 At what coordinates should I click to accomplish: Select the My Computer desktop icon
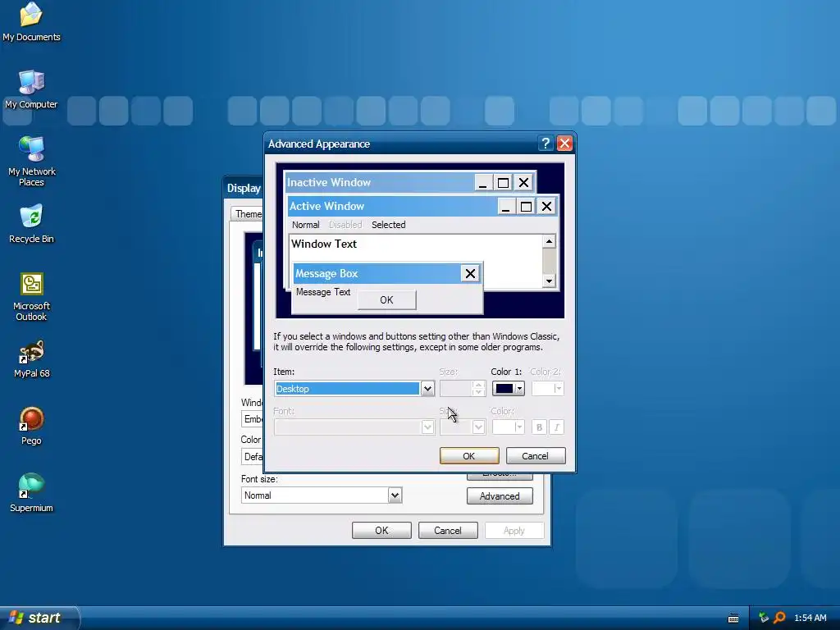31,89
